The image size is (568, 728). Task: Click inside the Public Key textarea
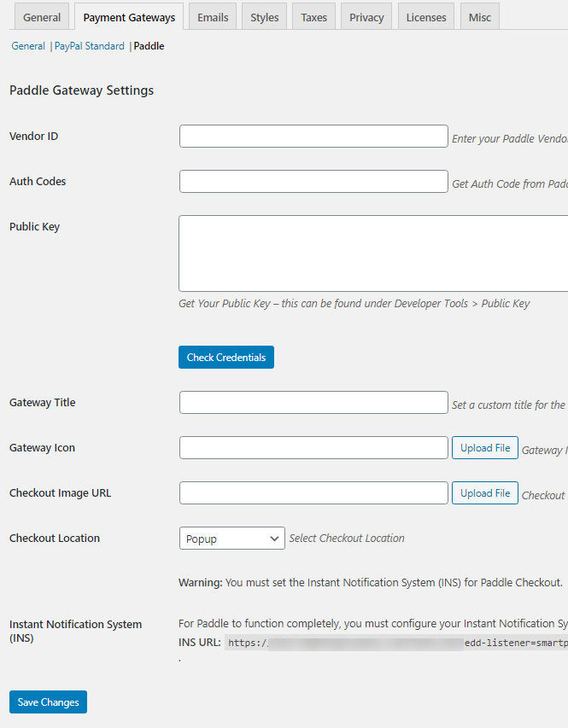[373, 253]
